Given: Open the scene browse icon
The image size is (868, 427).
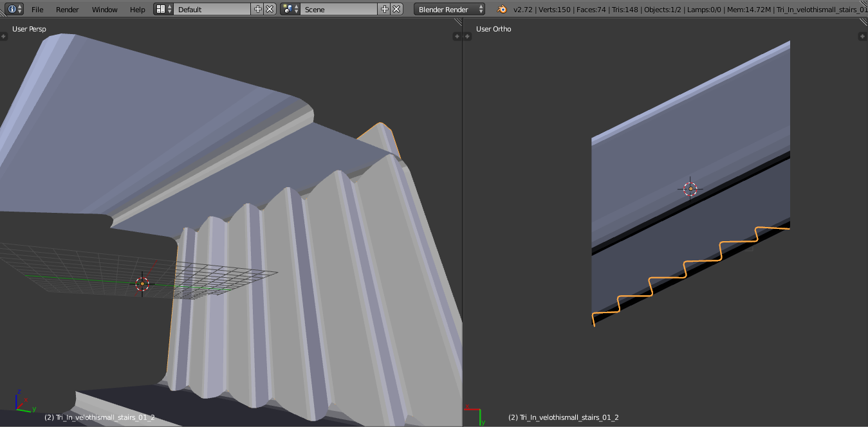Looking at the screenshot, I should (x=291, y=9).
